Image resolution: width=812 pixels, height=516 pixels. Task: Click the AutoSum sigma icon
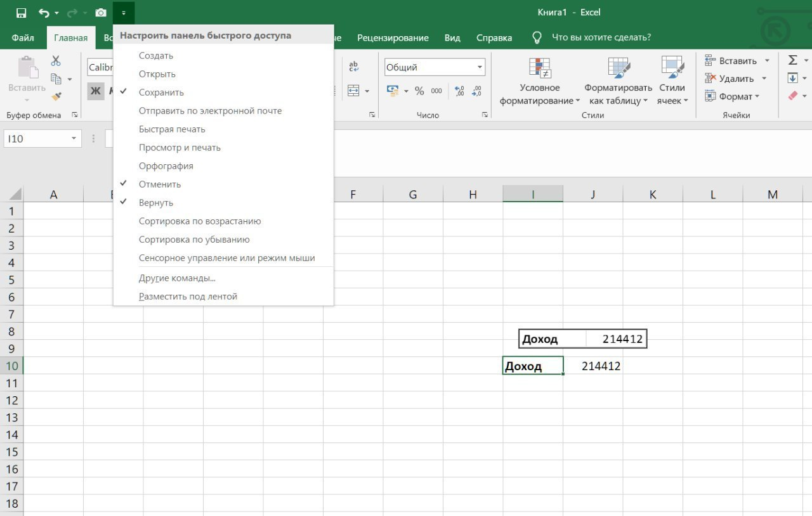pos(792,60)
